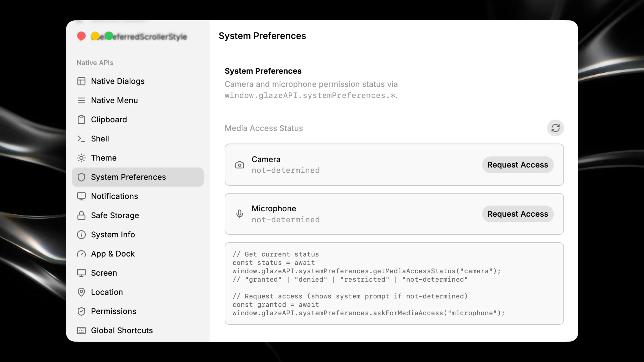Click the bold "System Preferences" section heading

pyautogui.click(x=263, y=71)
